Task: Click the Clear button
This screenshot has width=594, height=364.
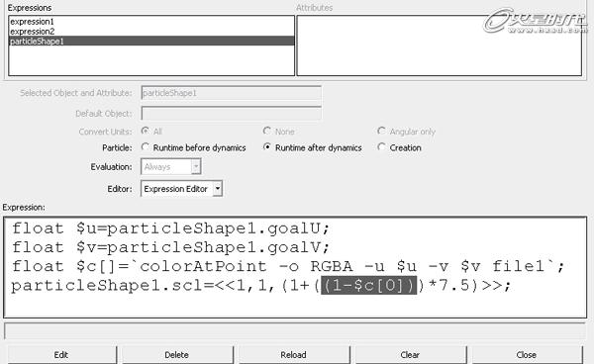Action: pyautogui.click(x=411, y=354)
